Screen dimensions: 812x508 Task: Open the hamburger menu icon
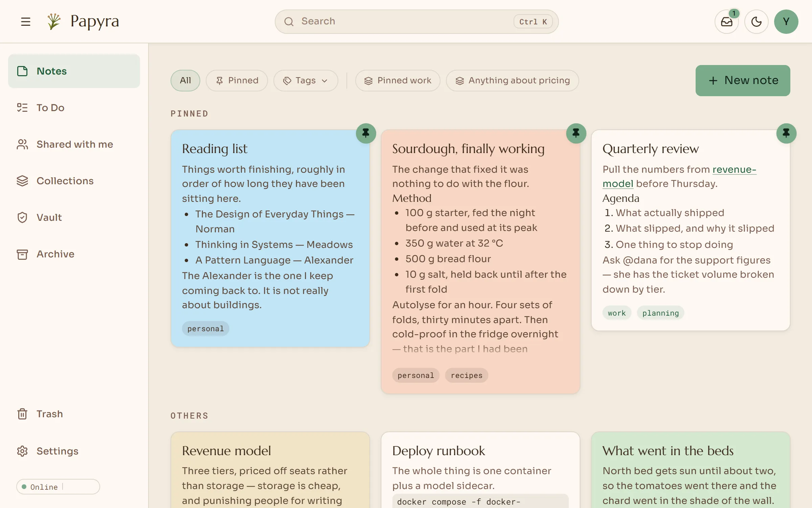tap(26, 22)
